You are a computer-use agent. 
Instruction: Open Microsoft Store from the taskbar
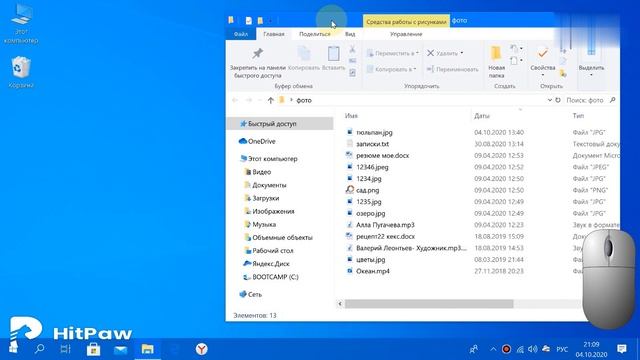93,349
